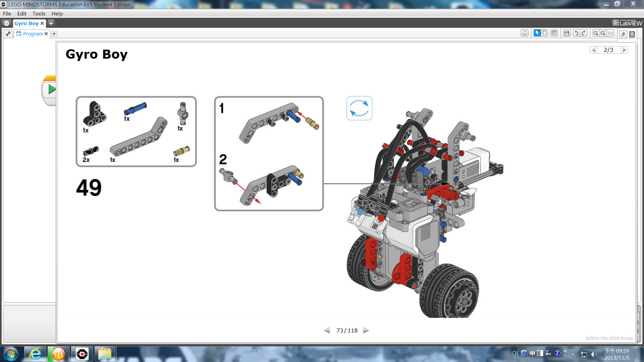Open the Edit menu
The width and height of the screenshot is (644, 362).
22,14
